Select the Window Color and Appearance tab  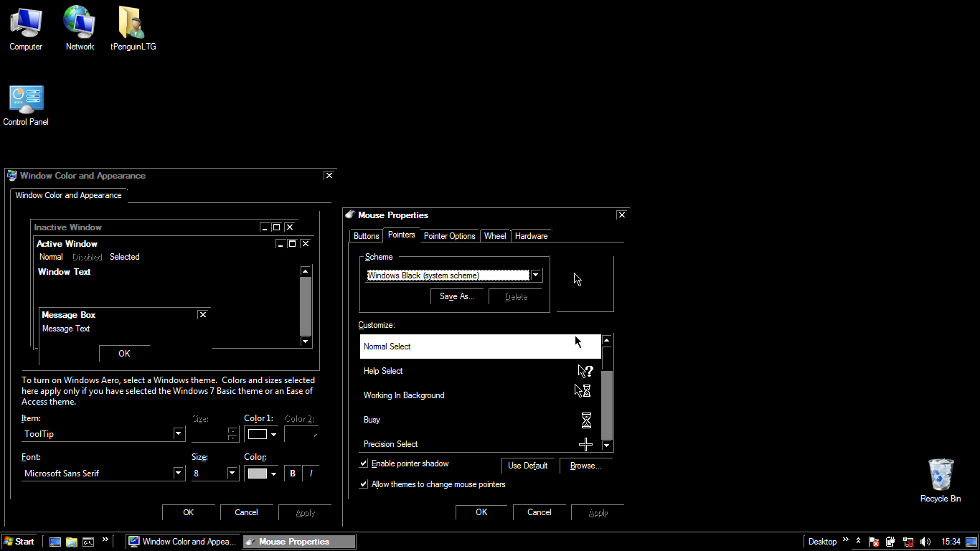(69, 195)
